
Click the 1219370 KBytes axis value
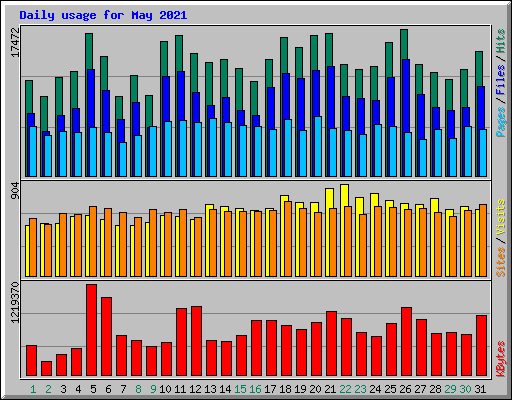(15, 303)
